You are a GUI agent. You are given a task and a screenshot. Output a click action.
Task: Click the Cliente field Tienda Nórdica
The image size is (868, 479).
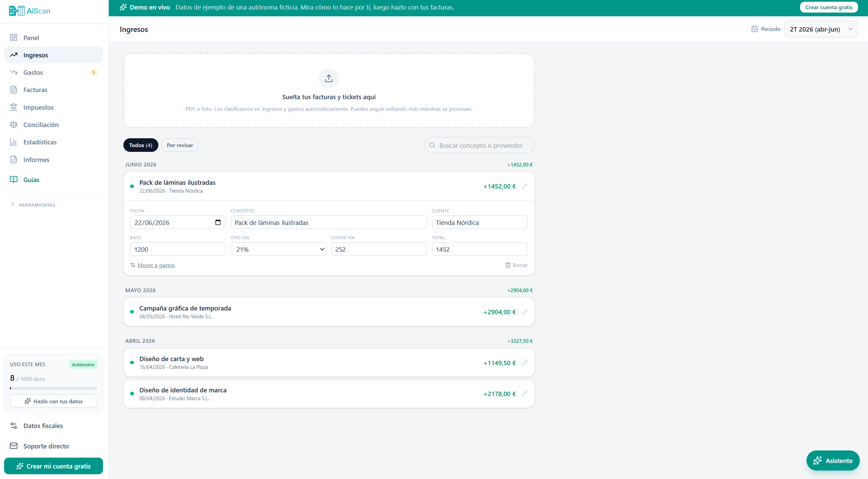point(480,222)
